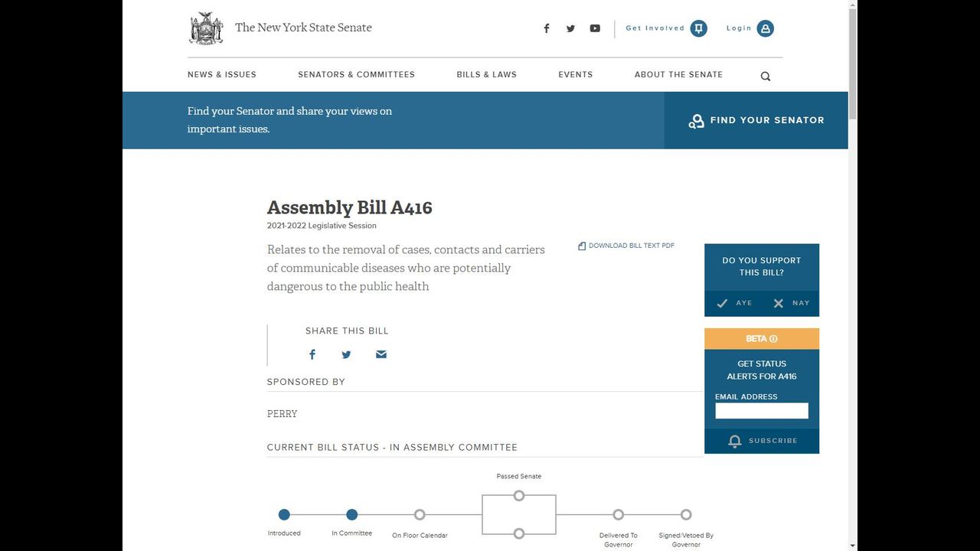Click the email address input field
The width and height of the screenshot is (980, 551).
point(762,411)
